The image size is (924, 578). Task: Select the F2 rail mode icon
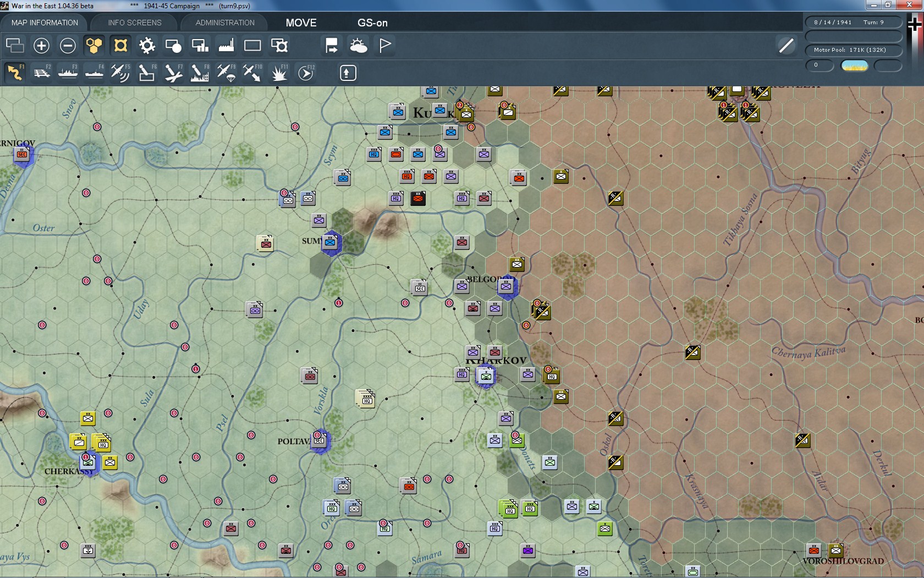(41, 73)
